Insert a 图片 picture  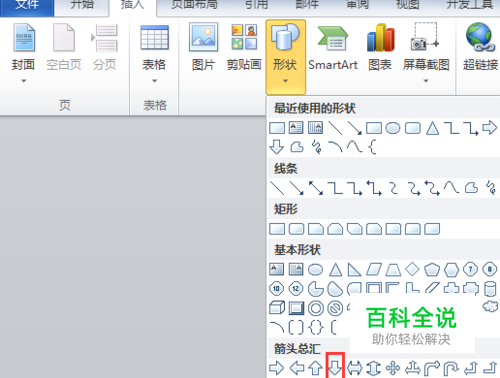(x=203, y=48)
